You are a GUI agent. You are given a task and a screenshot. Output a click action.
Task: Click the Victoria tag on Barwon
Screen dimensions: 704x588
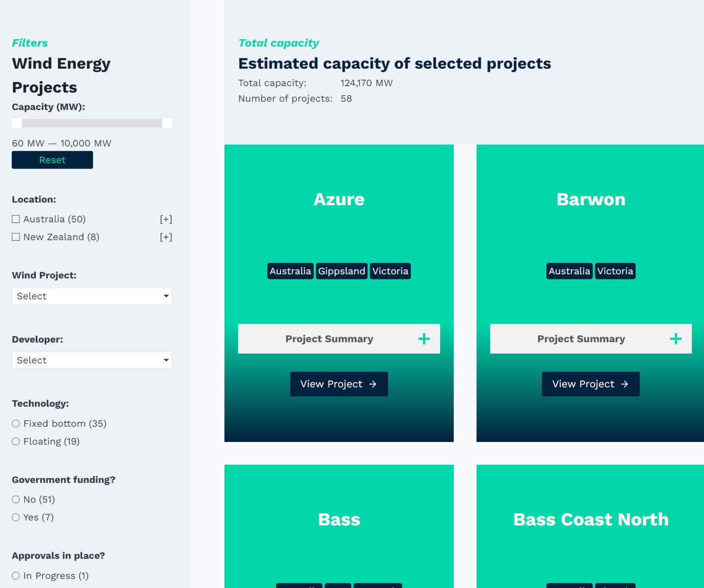pyautogui.click(x=615, y=271)
